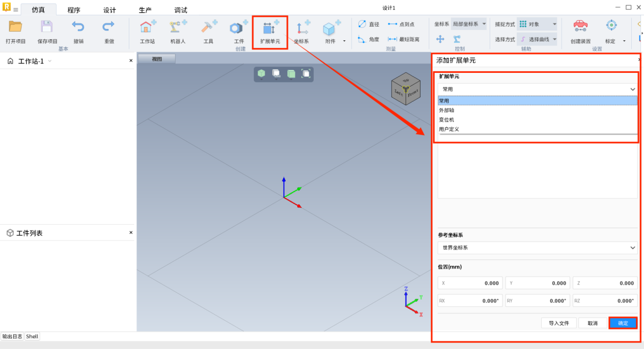Image resolution: width=644 pixels, height=349 pixels.
Task: Click the 撤销 (Undo) arrow icon
Action: [x=78, y=27]
